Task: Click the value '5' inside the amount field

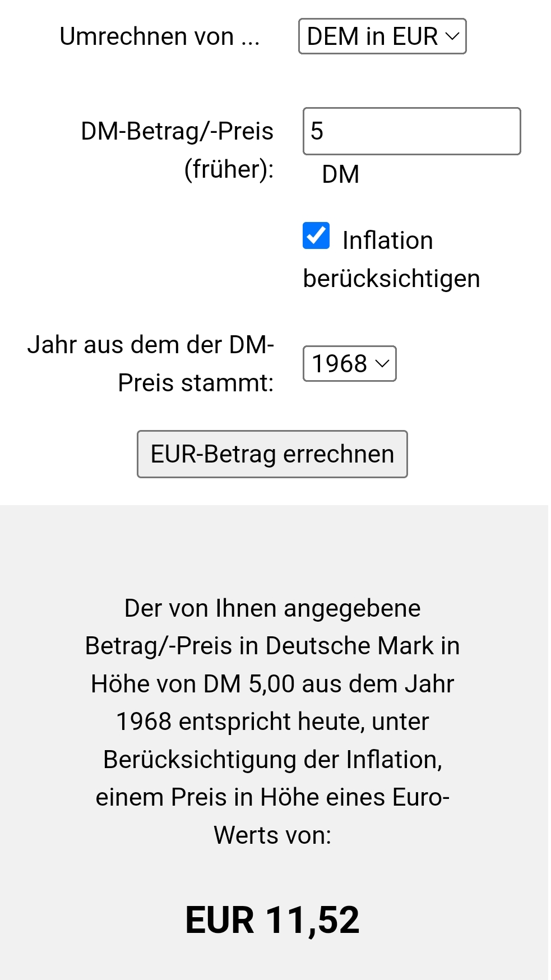Action: coord(317,131)
